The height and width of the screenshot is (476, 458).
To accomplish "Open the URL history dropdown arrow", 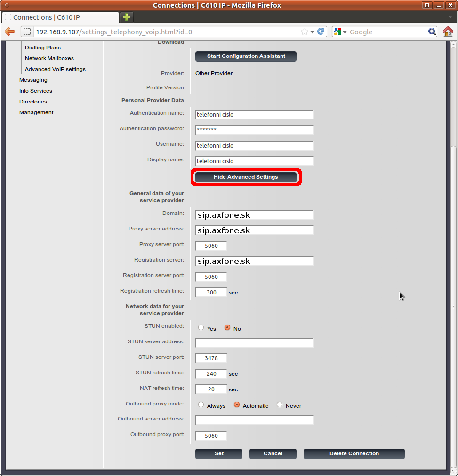I will pos(313,32).
